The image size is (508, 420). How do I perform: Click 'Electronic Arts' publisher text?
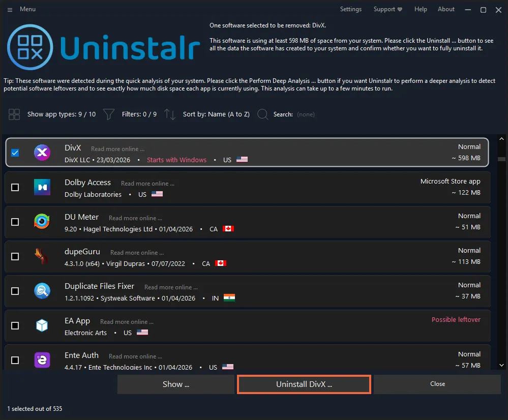pos(85,333)
